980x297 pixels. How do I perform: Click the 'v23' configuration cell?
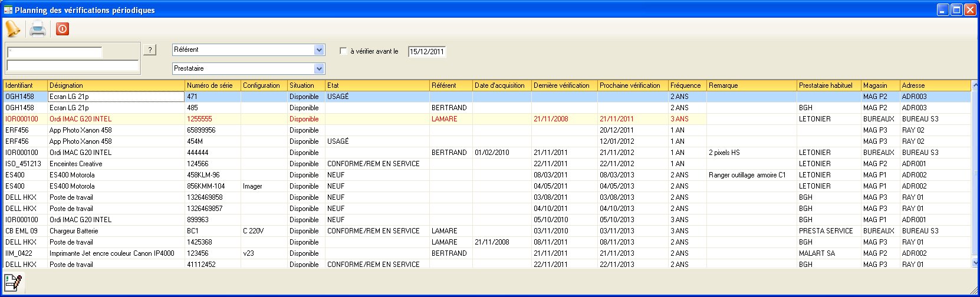click(x=264, y=253)
